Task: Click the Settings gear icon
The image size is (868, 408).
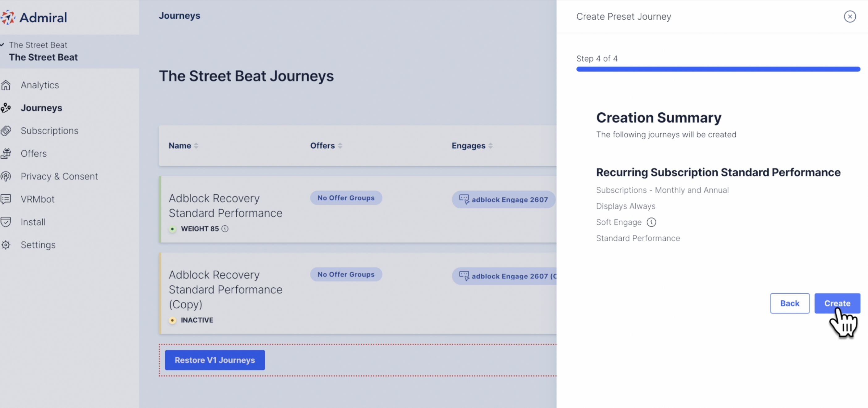Action: [x=6, y=245]
